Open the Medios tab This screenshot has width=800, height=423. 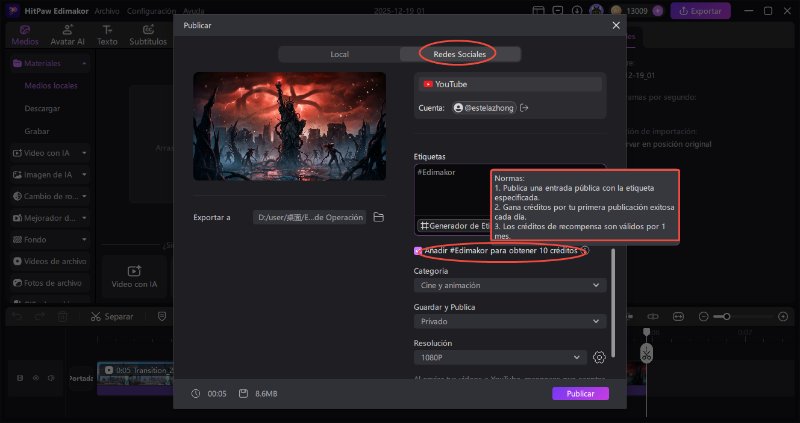coord(24,35)
